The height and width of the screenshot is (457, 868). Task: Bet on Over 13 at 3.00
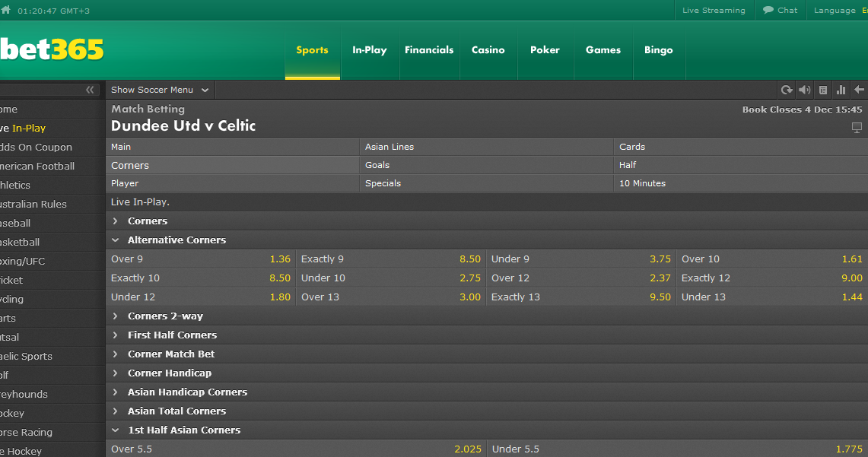click(391, 297)
